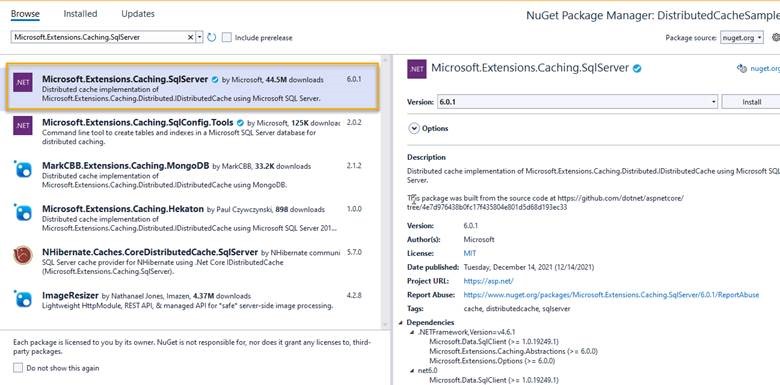Check Do not show this again

coord(18,368)
